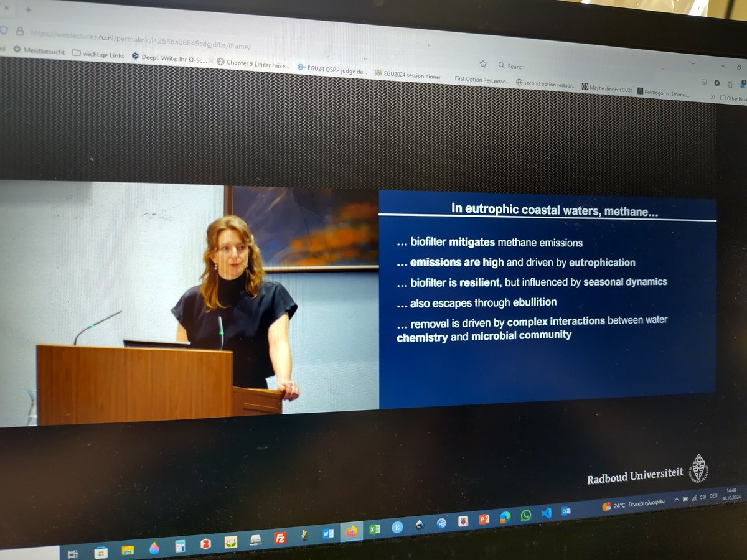Open the Other Bookmarks folder
This screenshot has height=560, width=747.
pos(733,98)
